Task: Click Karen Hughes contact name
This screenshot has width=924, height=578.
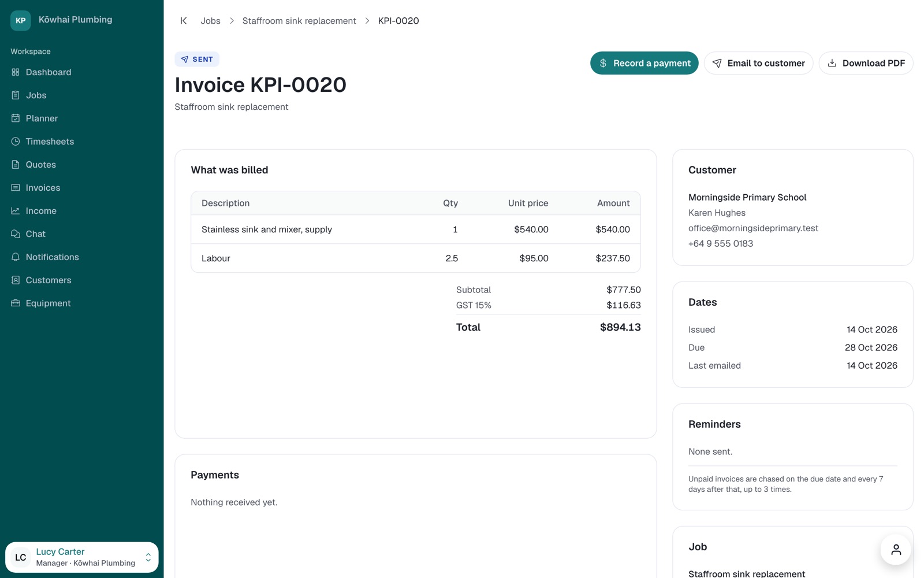Action: 717,213
